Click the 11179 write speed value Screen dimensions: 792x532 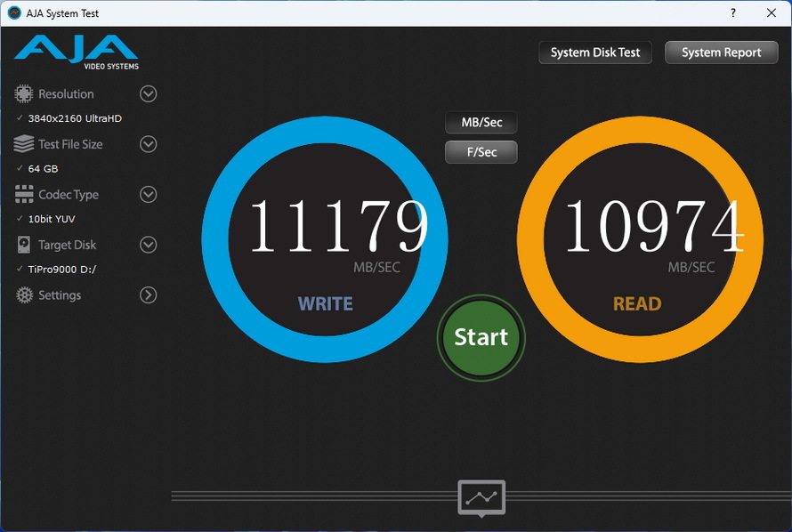pyautogui.click(x=339, y=226)
